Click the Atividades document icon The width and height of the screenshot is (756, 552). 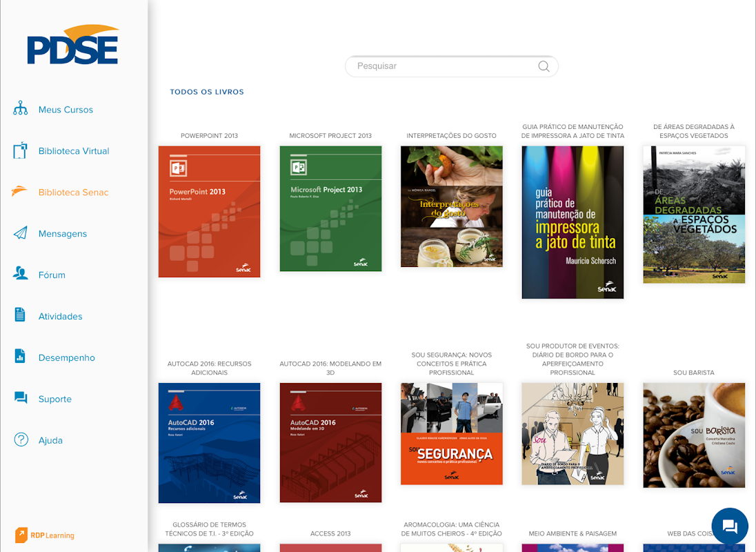pos(20,315)
